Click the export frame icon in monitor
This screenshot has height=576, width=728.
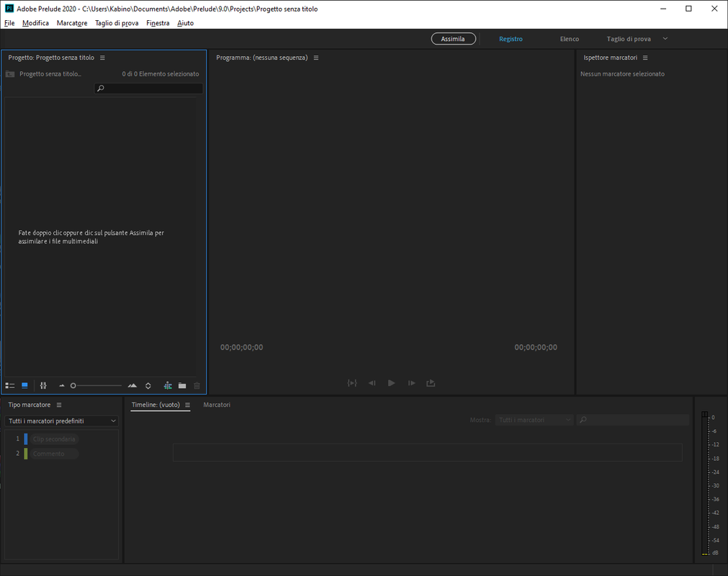pyautogui.click(x=431, y=383)
